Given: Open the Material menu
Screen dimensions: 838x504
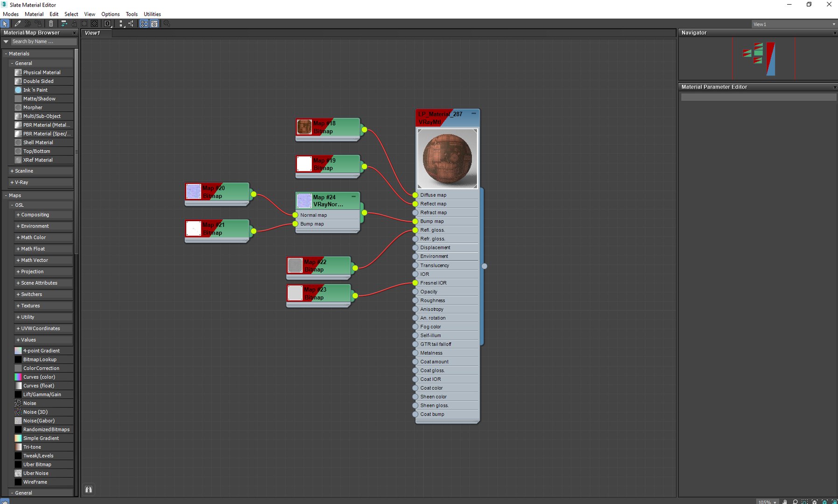Looking at the screenshot, I should tap(34, 14).
